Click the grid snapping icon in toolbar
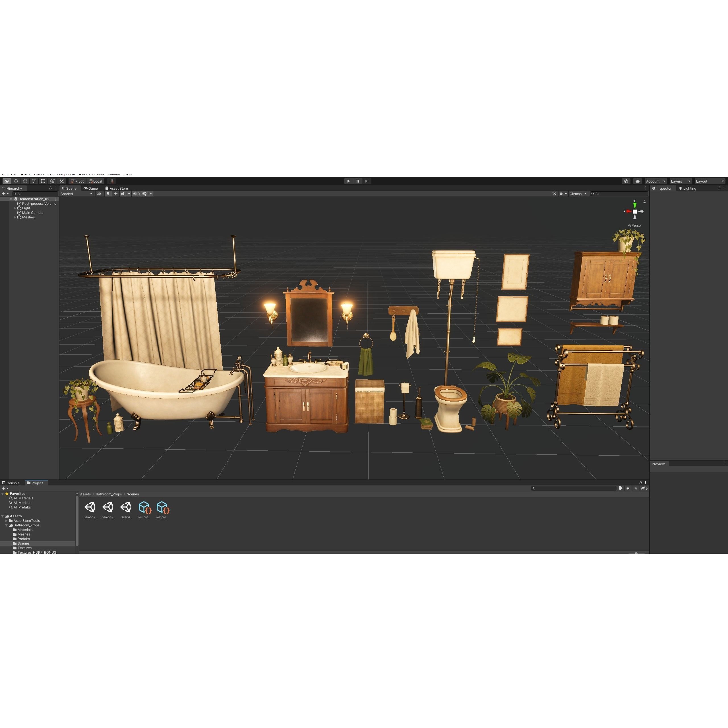728x728 pixels. pos(111,181)
